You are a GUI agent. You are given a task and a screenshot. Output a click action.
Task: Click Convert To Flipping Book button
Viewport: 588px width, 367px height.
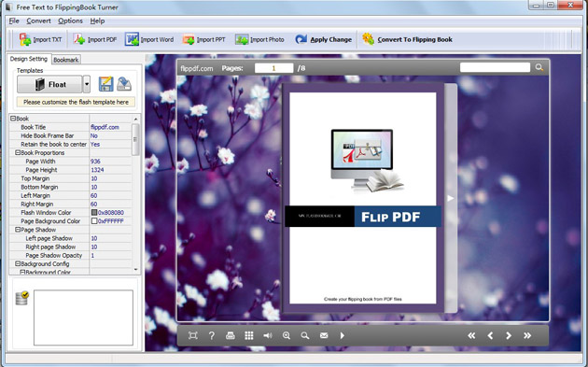click(x=407, y=39)
